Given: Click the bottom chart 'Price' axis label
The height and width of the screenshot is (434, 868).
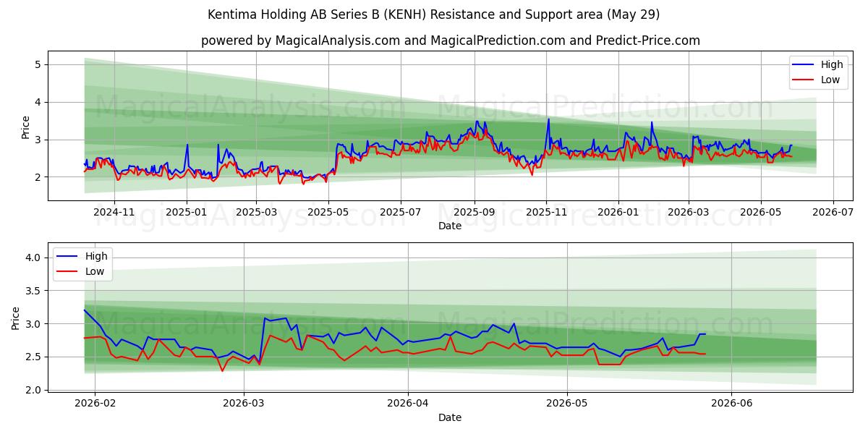Looking at the screenshot, I should 16,318.
